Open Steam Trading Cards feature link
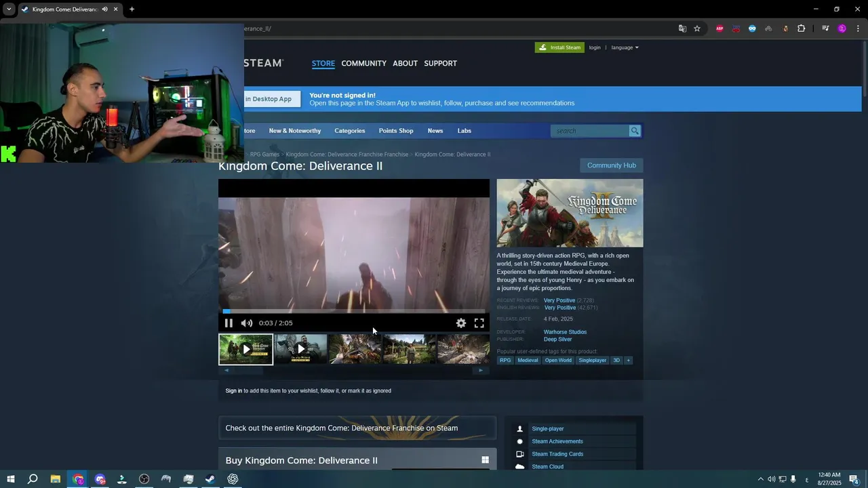This screenshot has height=488, width=868. coord(557,454)
